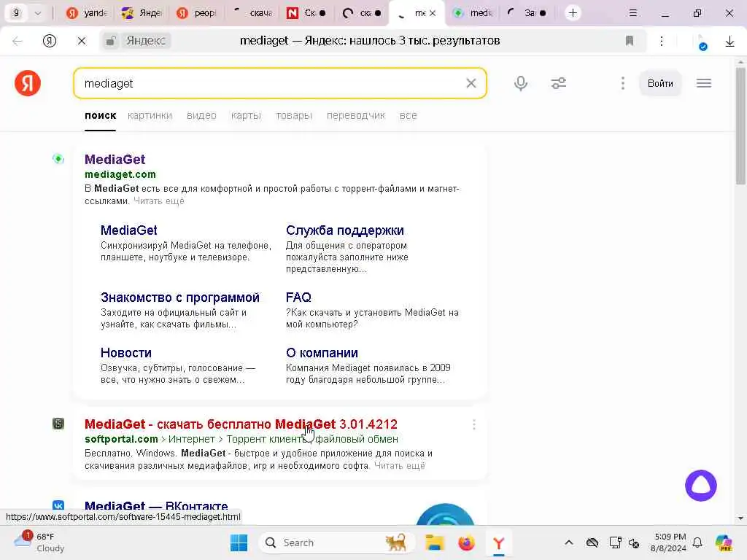Switch to the картинки search tab
Screen dimensions: 747x560
click(x=150, y=115)
